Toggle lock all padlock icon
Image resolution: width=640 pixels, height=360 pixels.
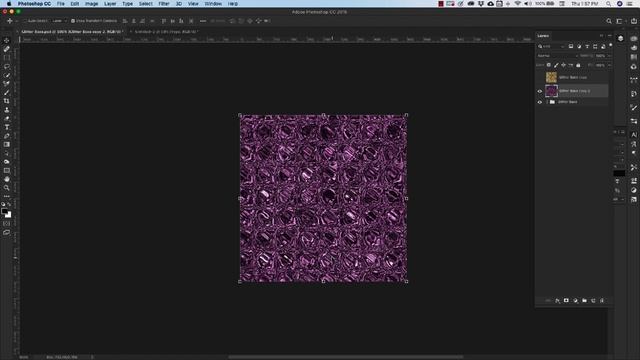pos(578,65)
